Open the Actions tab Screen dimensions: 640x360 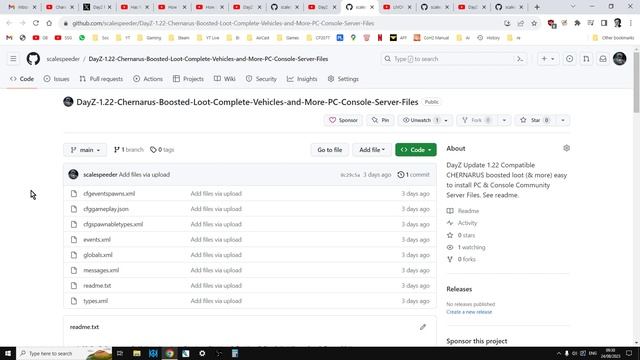point(148,79)
